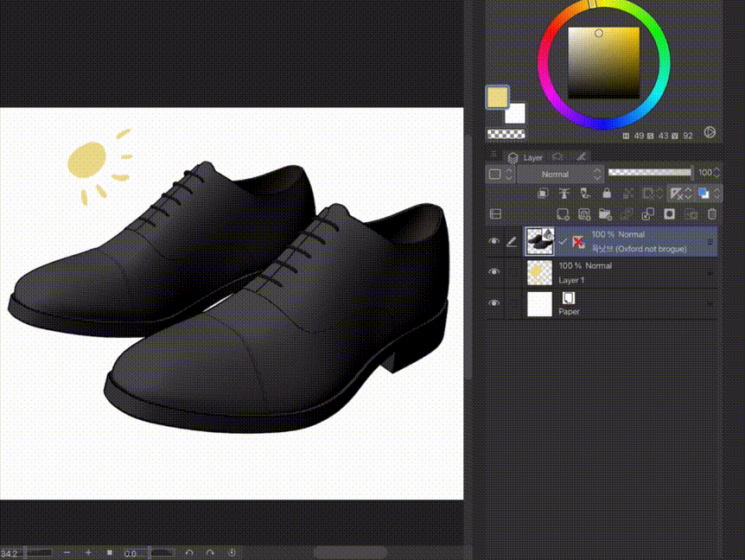The image size is (745, 560).
Task: Set layer as draft layer icon
Action: (x=585, y=194)
